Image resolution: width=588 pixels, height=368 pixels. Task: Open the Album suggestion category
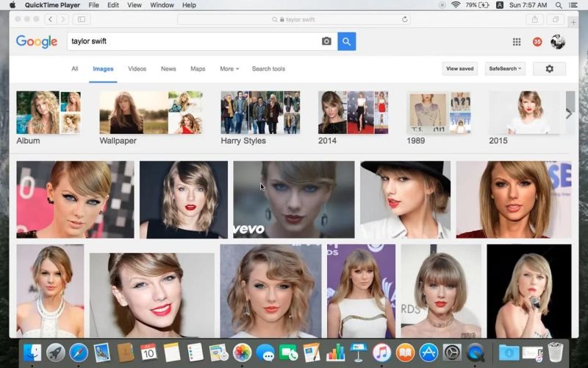49,118
